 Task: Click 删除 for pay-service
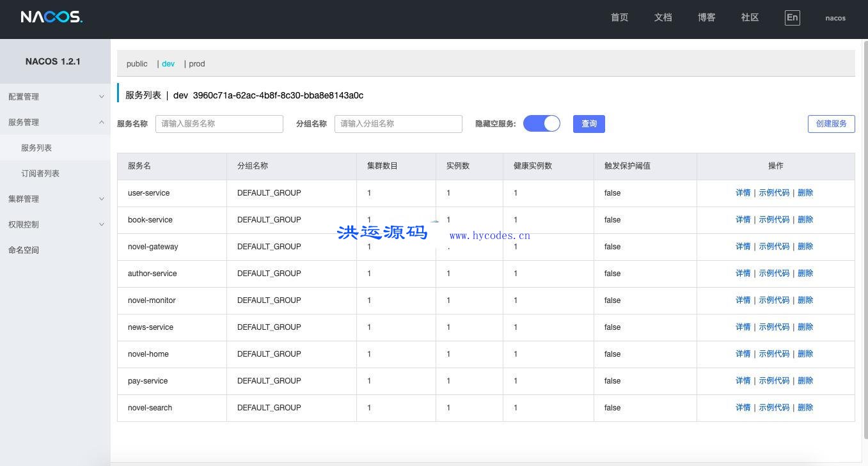(x=805, y=380)
